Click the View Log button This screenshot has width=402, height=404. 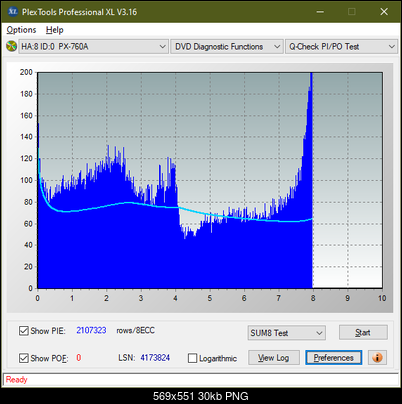(x=274, y=358)
